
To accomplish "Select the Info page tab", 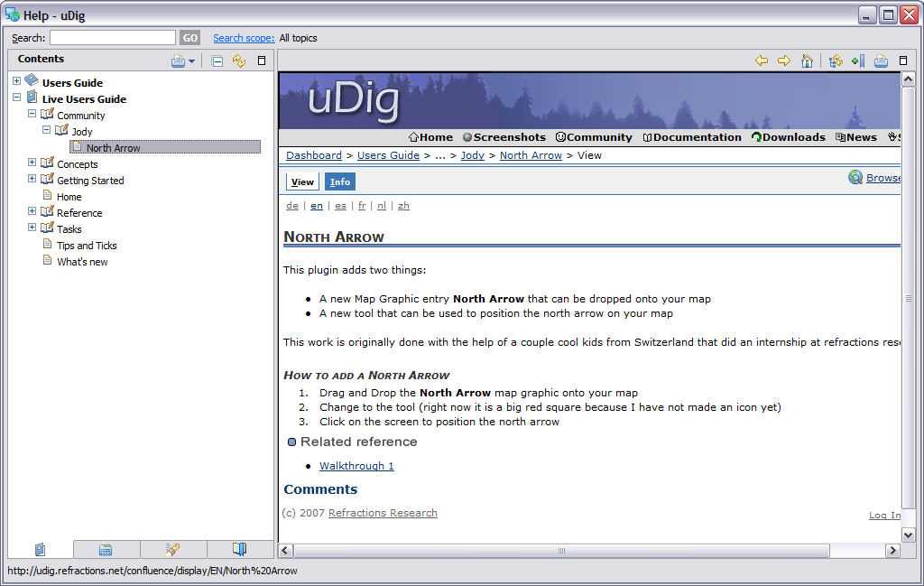I will [340, 181].
